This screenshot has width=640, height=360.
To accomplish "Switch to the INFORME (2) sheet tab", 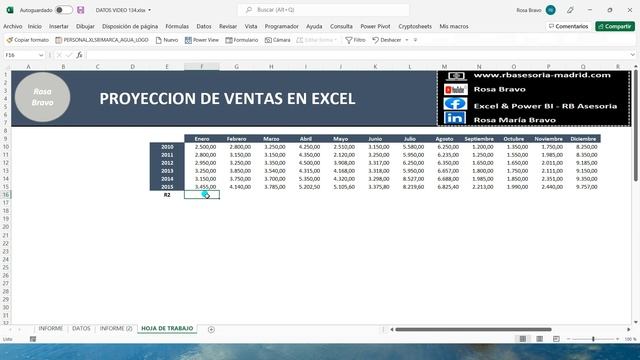I will (x=116, y=329).
